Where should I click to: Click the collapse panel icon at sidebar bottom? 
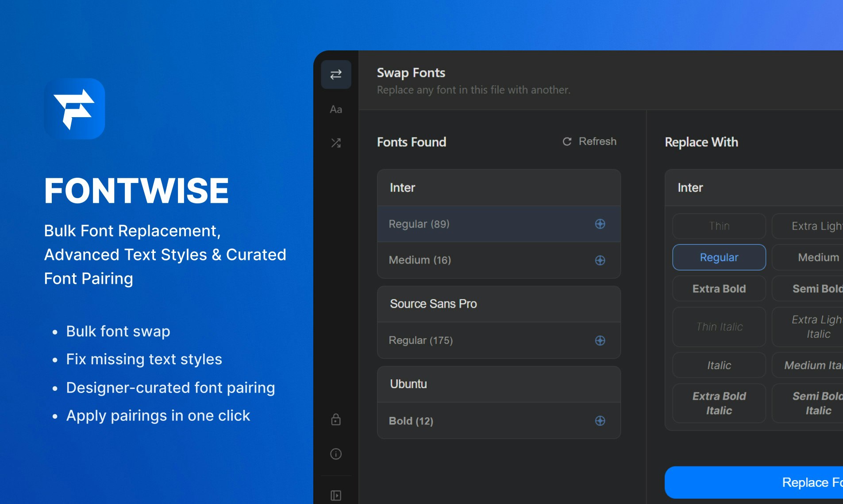(x=336, y=495)
